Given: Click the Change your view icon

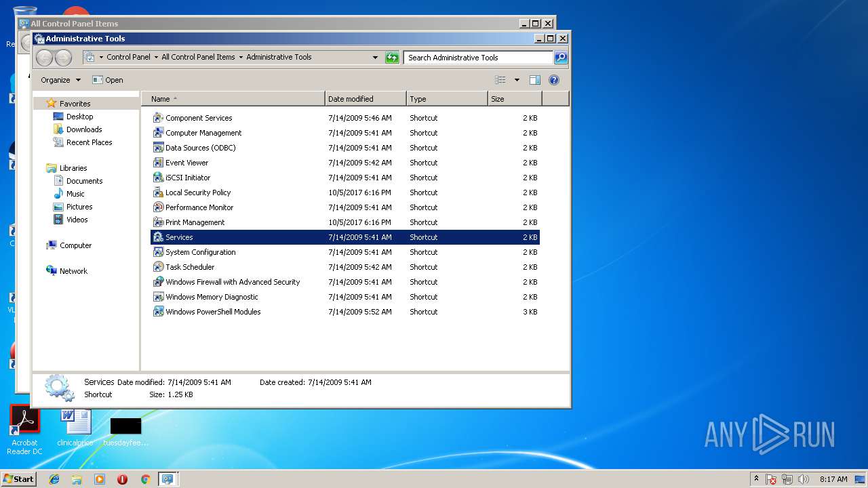Looking at the screenshot, I should click(x=500, y=80).
